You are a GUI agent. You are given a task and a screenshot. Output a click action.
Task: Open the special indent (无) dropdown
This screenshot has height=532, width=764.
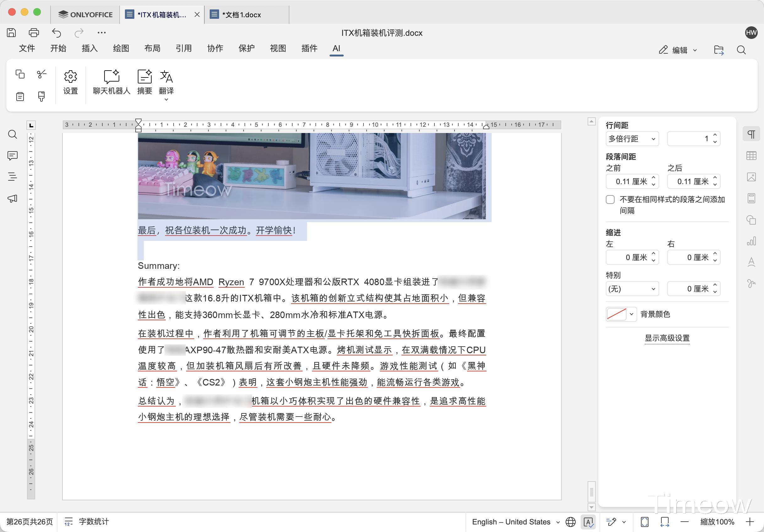(632, 289)
